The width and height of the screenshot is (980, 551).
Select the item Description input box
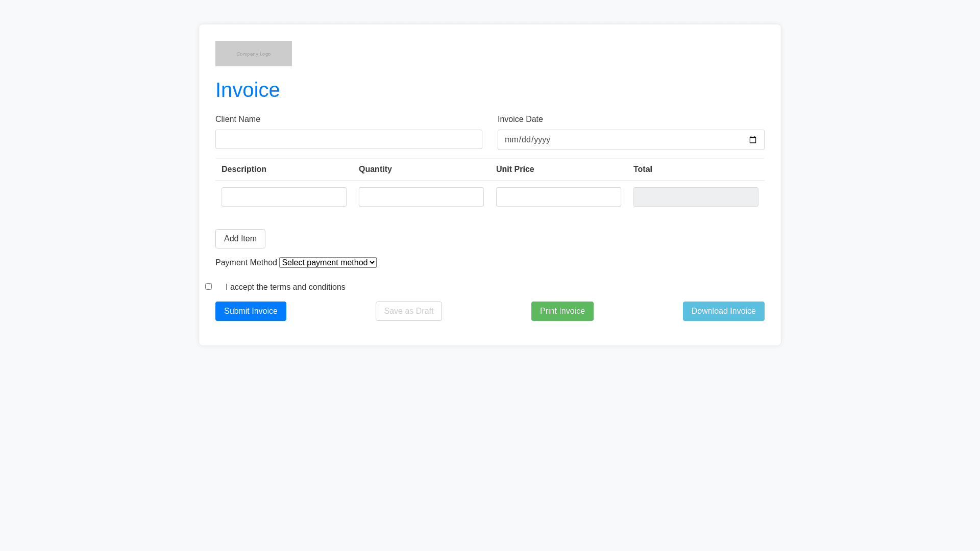pos(284,197)
